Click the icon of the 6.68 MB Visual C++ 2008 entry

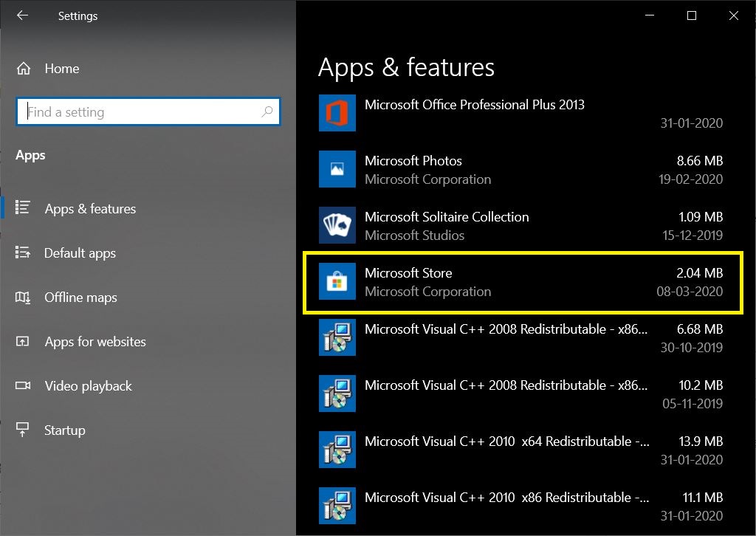pos(337,337)
